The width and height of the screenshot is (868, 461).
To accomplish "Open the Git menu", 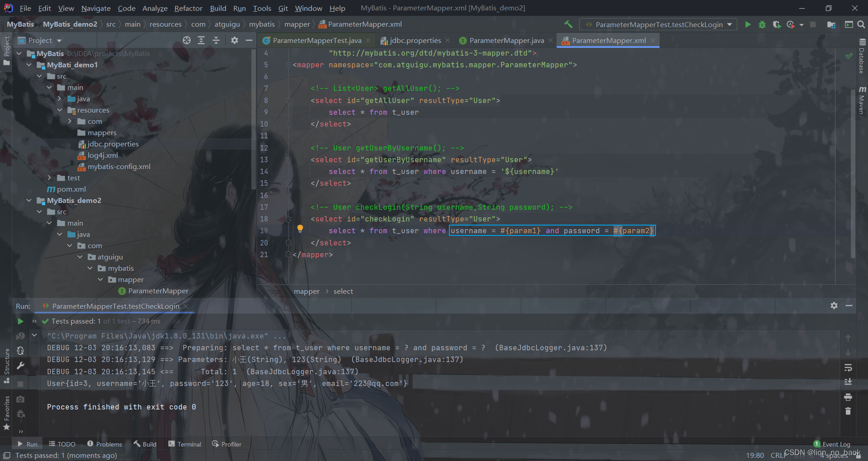I will tap(283, 8).
